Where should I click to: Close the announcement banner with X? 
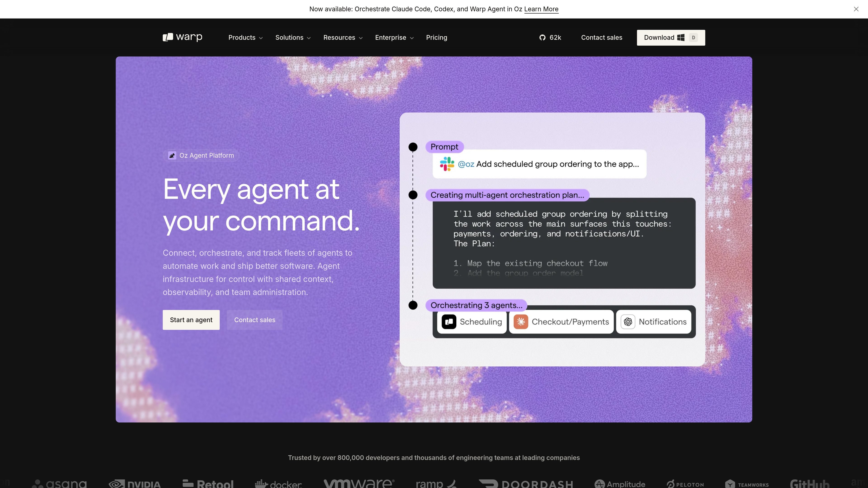click(x=856, y=9)
